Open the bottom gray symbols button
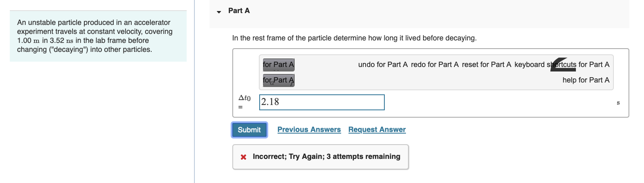 pos(278,80)
